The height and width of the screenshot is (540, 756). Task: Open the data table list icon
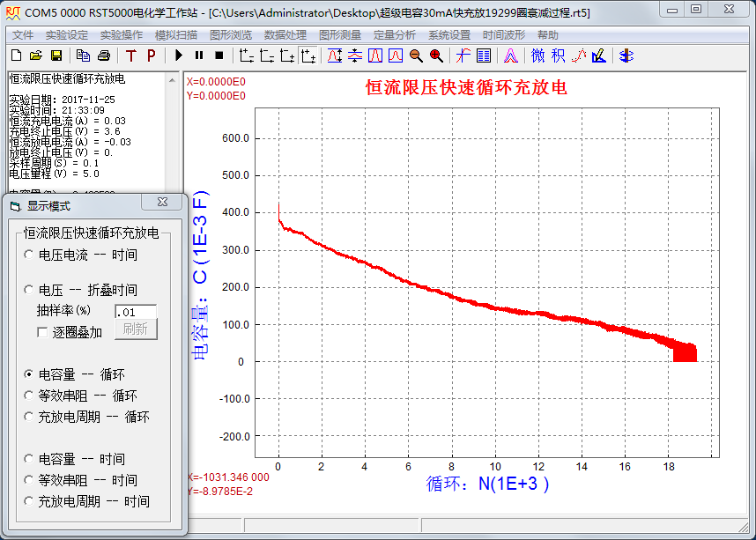[484, 55]
